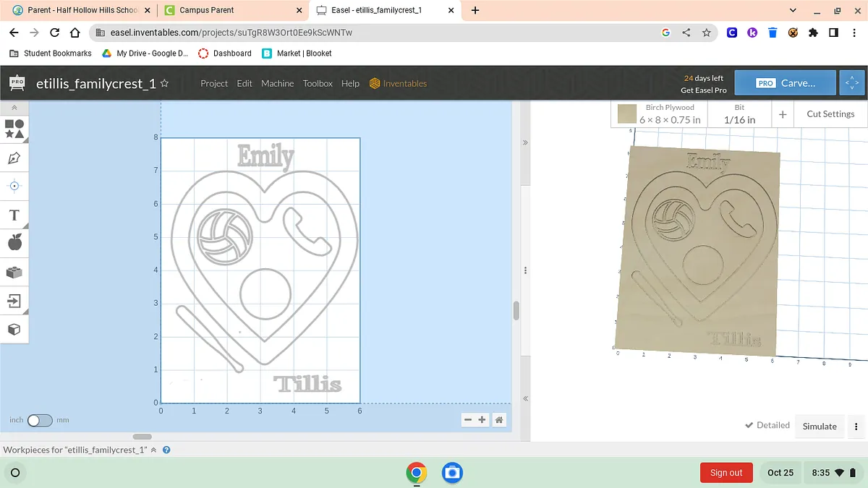Click the Birch Plywood material swatch

point(627,114)
